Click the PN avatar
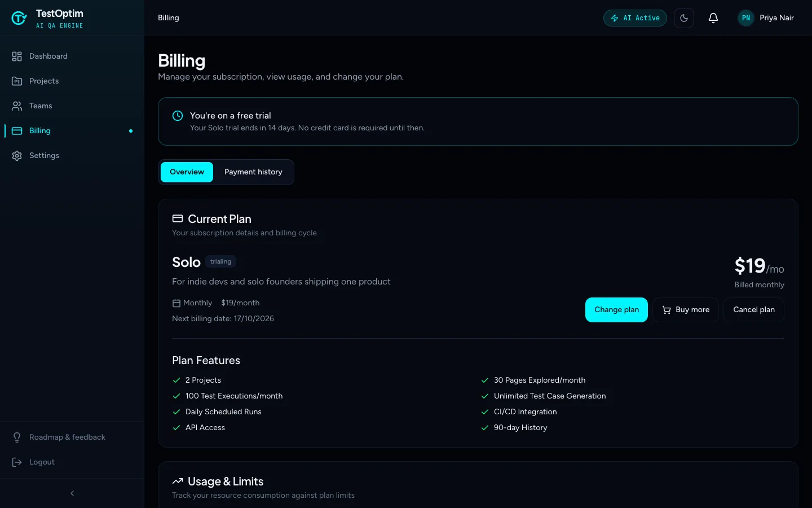Image resolution: width=812 pixels, height=508 pixels. (746, 18)
